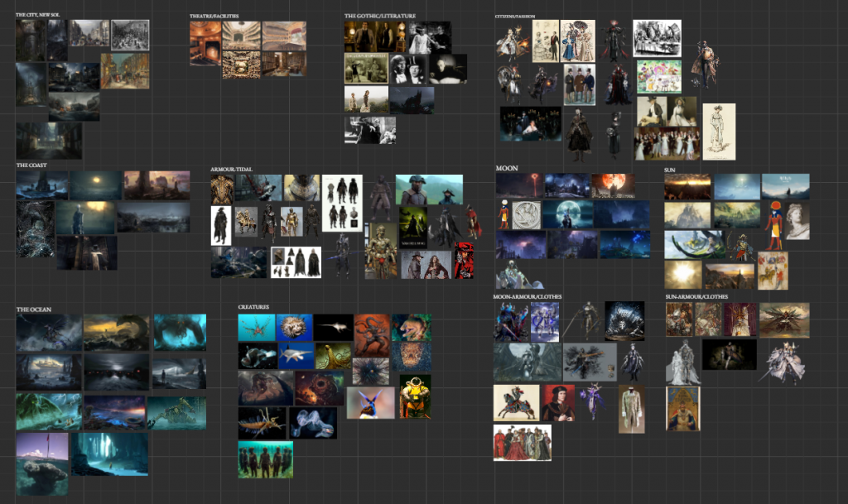Select the couple standing on misty moor image

click(366, 98)
